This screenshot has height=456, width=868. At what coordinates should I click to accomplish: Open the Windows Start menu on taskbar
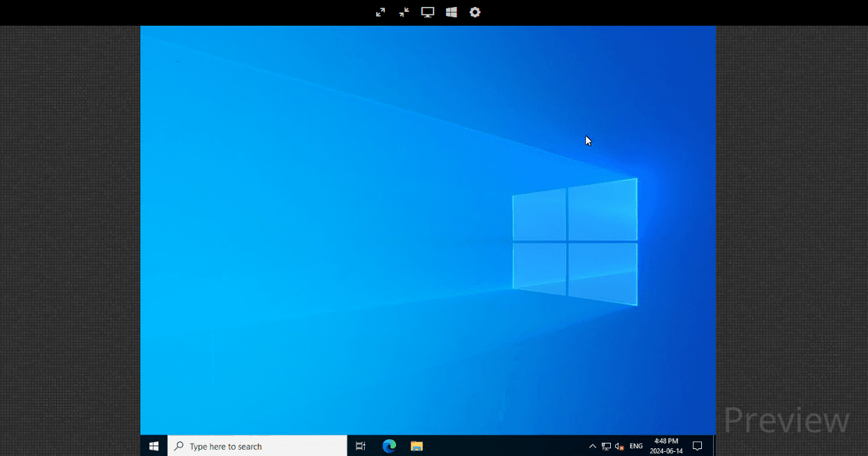[x=154, y=446]
